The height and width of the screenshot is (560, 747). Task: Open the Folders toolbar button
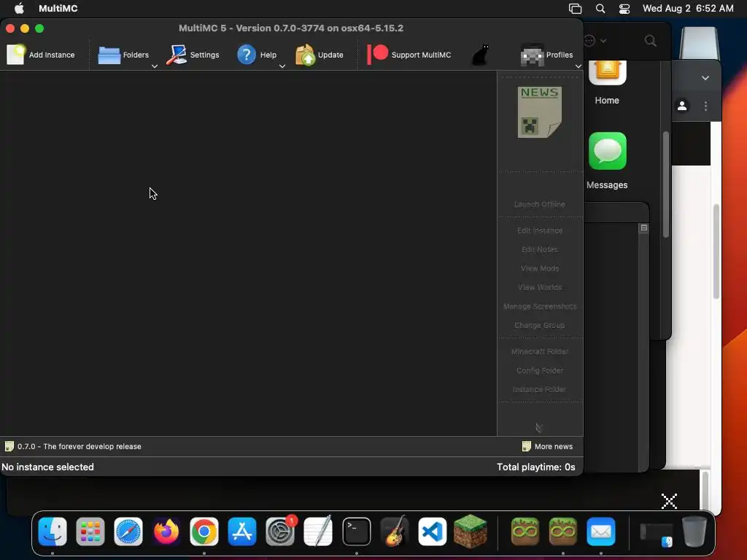(123, 55)
